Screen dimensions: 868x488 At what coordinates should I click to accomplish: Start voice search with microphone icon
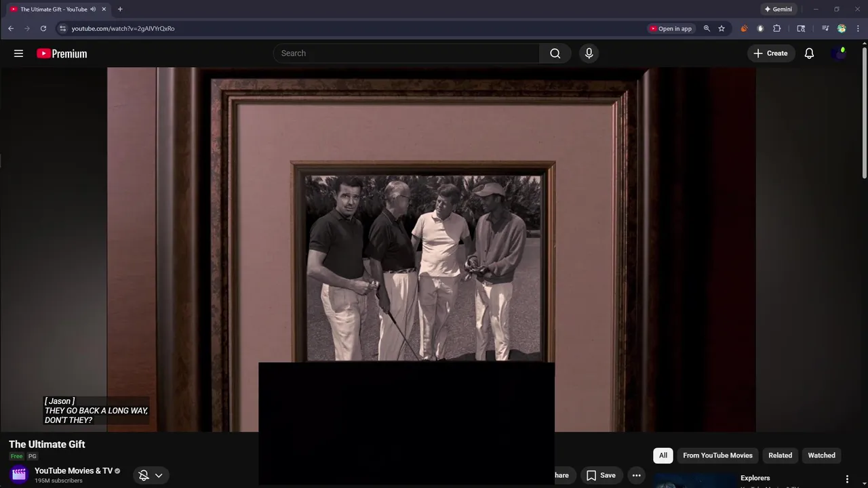[589, 54]
